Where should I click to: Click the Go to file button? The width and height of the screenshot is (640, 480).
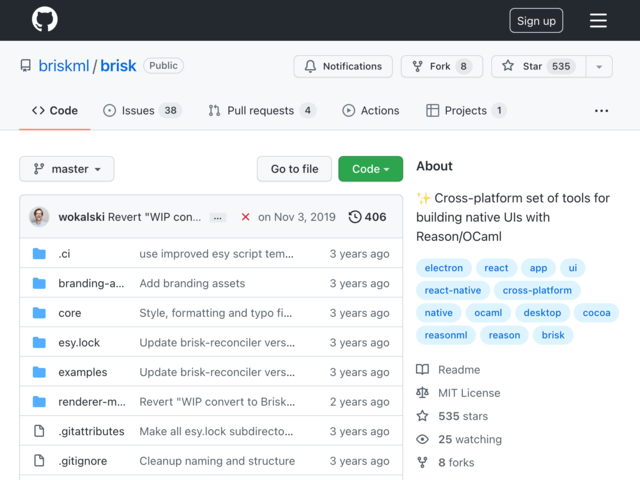294,169
